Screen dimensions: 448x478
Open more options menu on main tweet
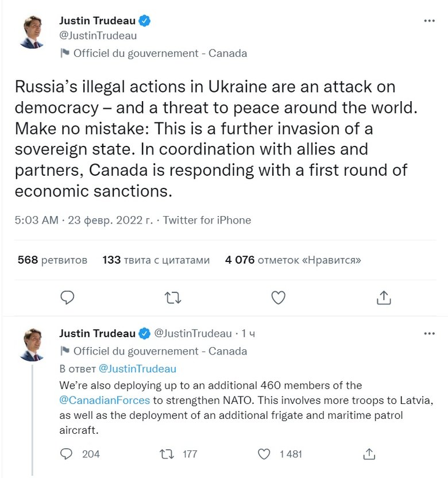click(x=429, y=21)
